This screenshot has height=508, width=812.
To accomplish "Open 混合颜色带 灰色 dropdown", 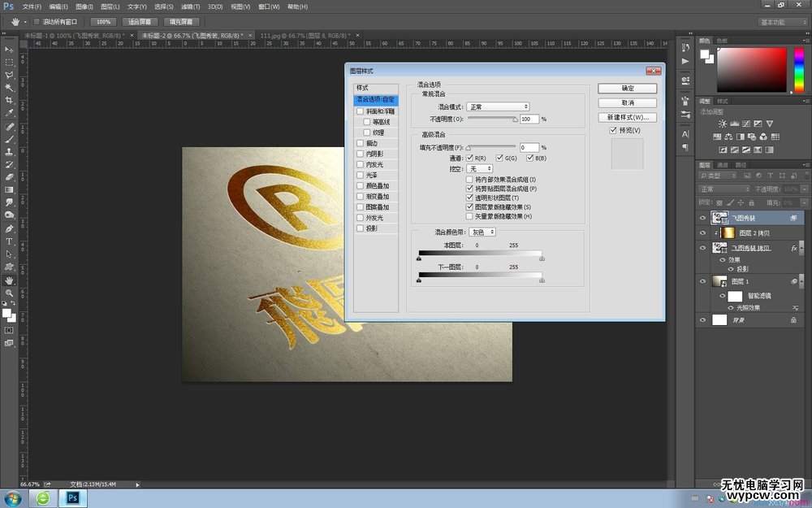I will pos(482,232).
